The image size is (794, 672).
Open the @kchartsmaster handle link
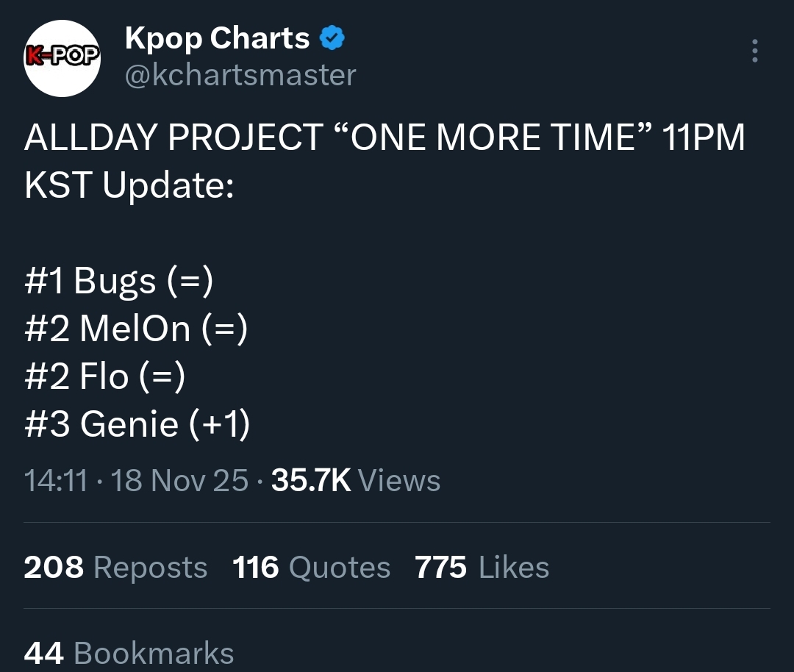pos(240,75)
